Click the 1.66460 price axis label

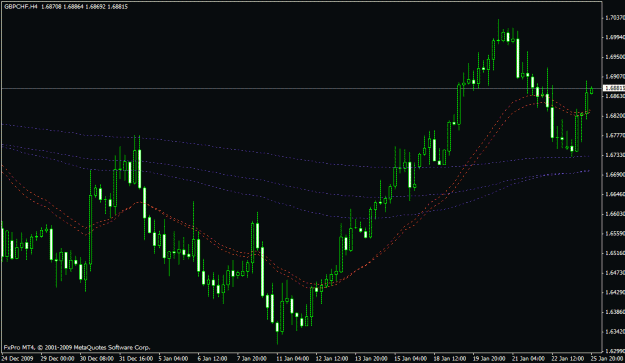[615, 194]
